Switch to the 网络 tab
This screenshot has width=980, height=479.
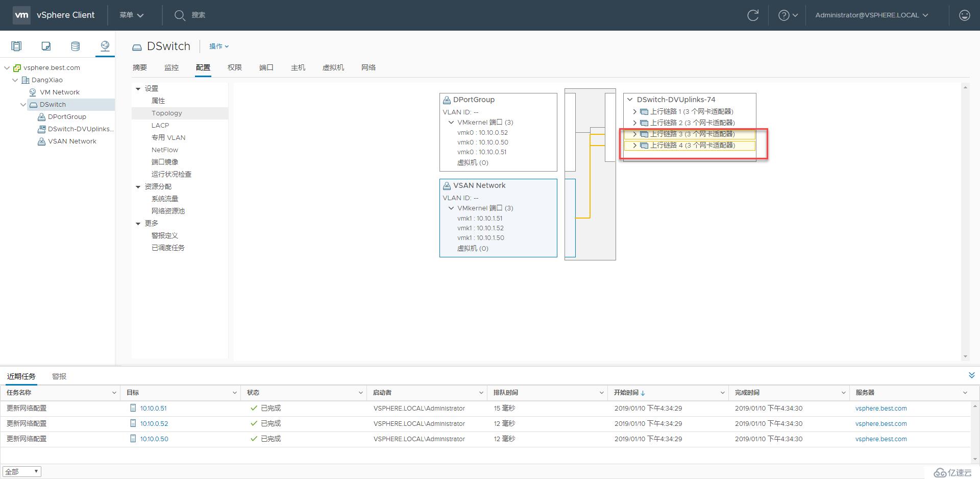point(369,67)
